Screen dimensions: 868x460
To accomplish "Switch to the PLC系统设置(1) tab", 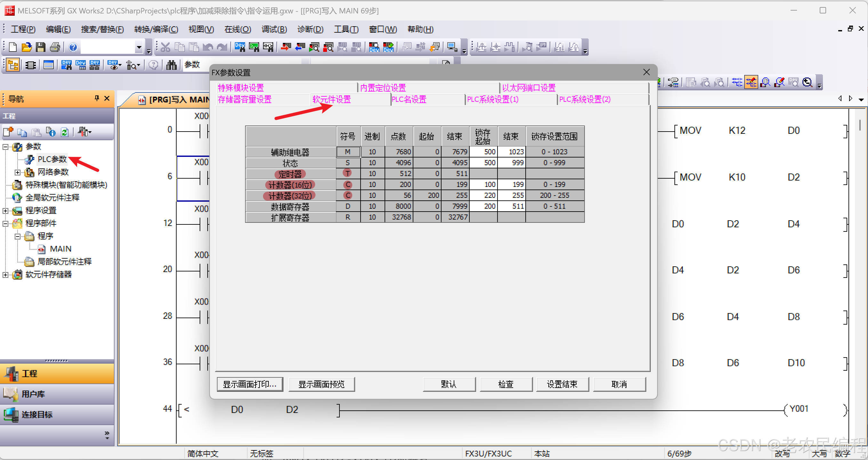I will tap(492, 100).
